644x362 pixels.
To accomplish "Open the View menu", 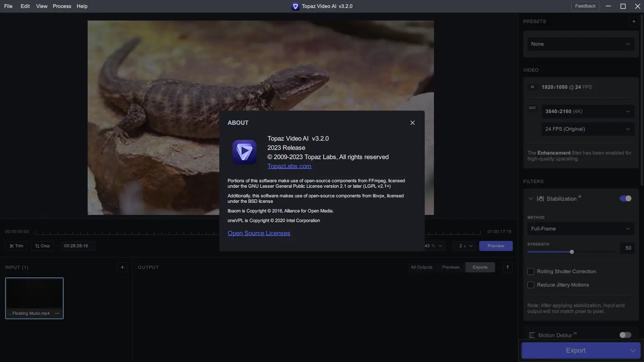I will click(42, 6).
